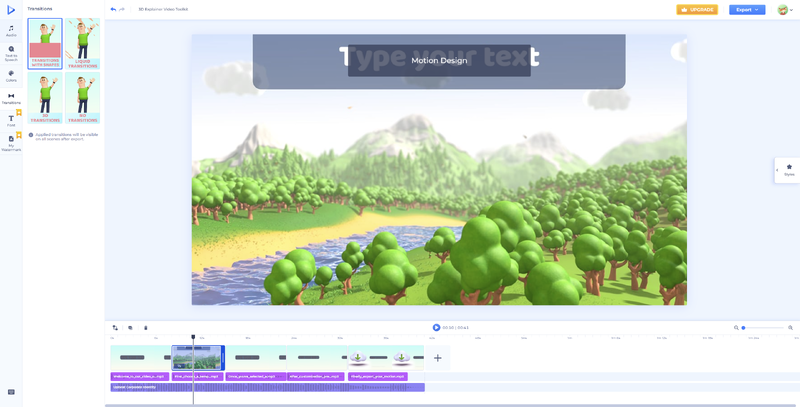800x407 pixels.
Task: Click the Upgrade button
Action: tap(697, 10)
